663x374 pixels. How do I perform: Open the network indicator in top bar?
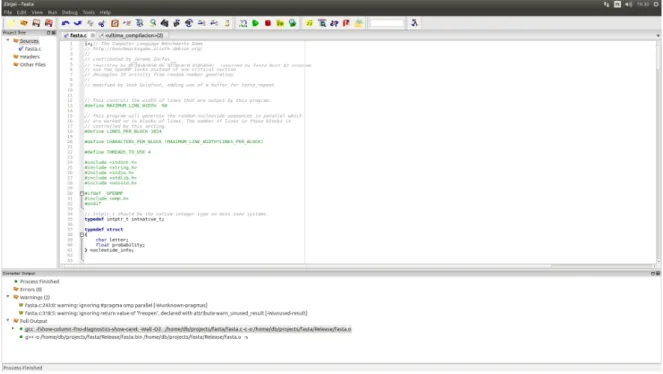[606, 4]
